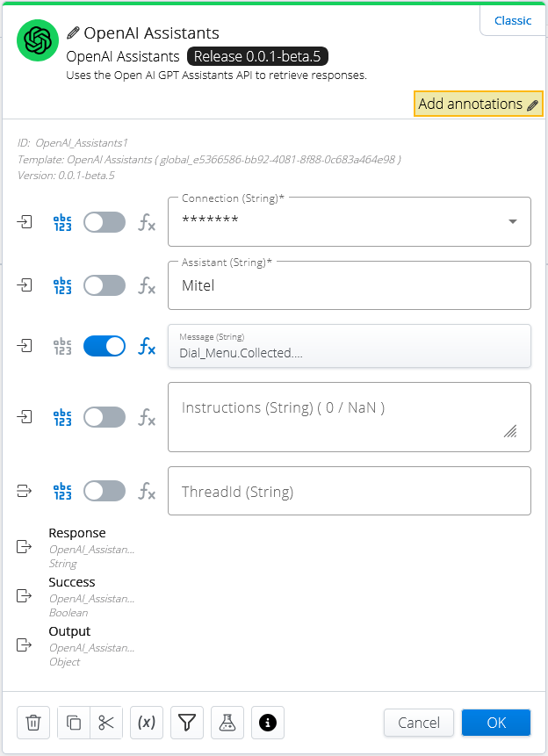Click the copy action icon
The image size is (548, 756).
[74, 723]
